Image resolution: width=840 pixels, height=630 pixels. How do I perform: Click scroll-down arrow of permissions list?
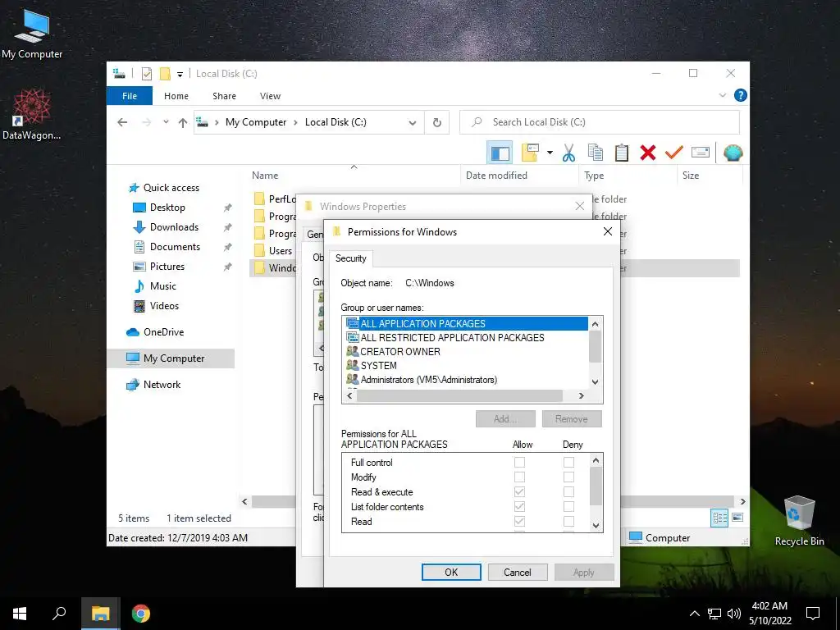tap(596, 526)
